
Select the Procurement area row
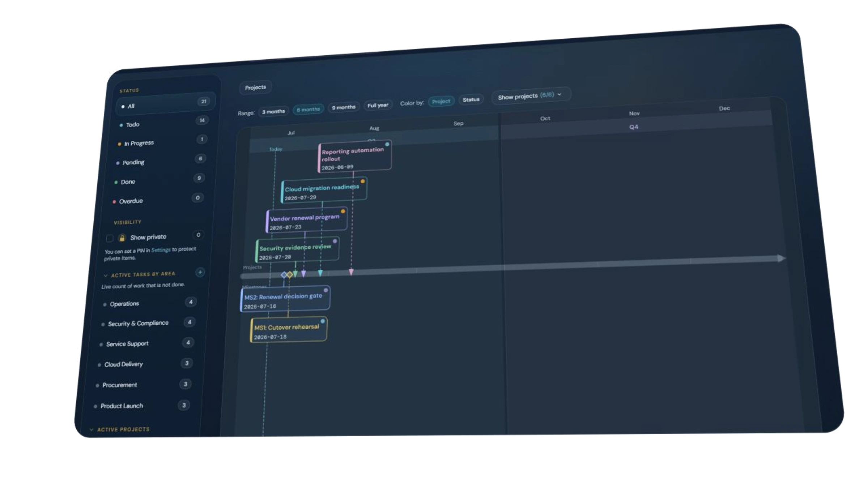tap(142, 384)
